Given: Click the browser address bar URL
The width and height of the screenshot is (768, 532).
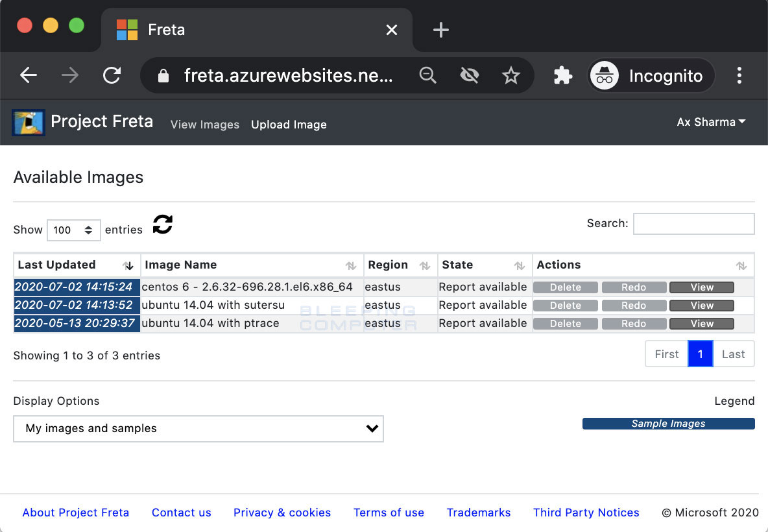Looking at the screenshot, I should tap(289, 75).
